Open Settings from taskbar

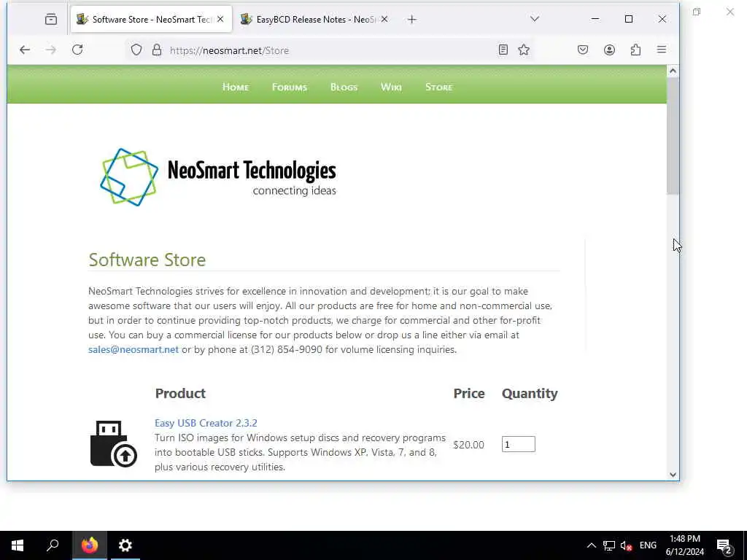[x=125, y=545]
